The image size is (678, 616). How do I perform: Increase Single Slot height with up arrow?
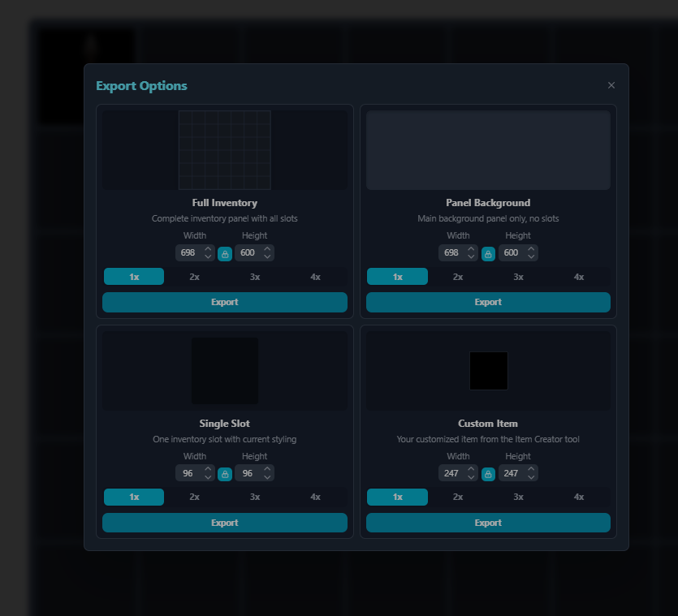coord(267,469)
